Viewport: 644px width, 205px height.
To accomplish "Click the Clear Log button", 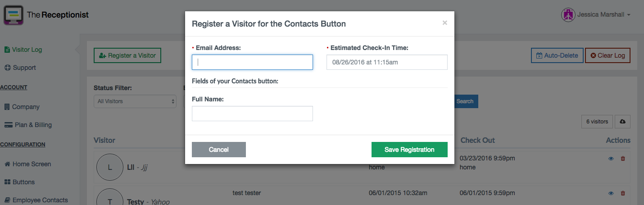I will point(608,55).
